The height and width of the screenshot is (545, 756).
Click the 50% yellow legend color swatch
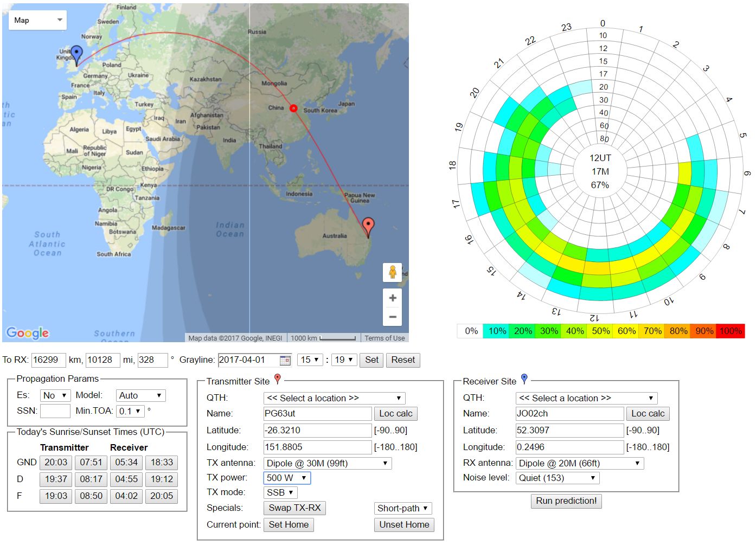point(601,331)
